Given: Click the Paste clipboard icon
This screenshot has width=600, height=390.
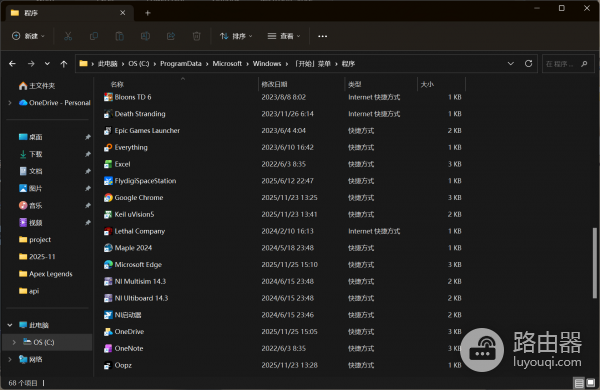Looking at the screenshot, I should tap(119, 36).
